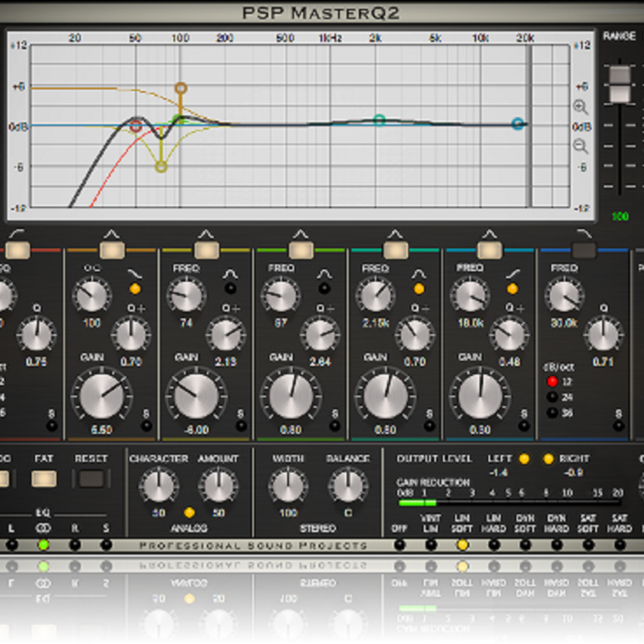The height and width of the screenshot is (644, 644).
Task: Choose the SAT HARD limiter mode
Action: click(x=619, y=545)
